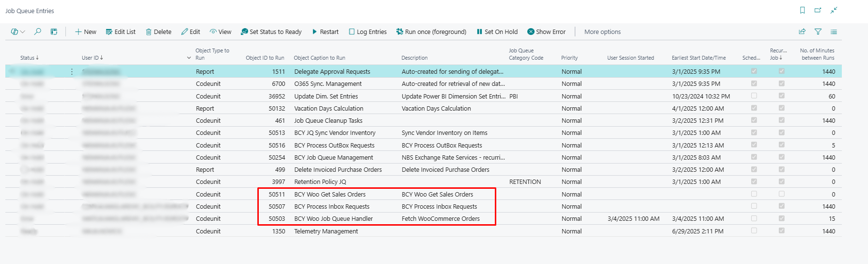
Task: Select Fetch WooCommerce Orders description
Action: tap(441, 219)
